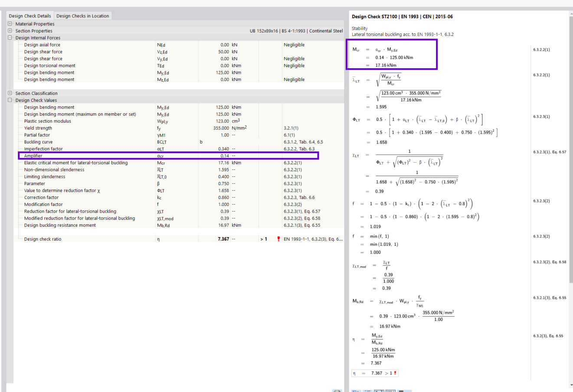The height and width of the screenshot is (392, 573).
Task: Click the Design check ratio value 7.367
Action: [223, 239]
